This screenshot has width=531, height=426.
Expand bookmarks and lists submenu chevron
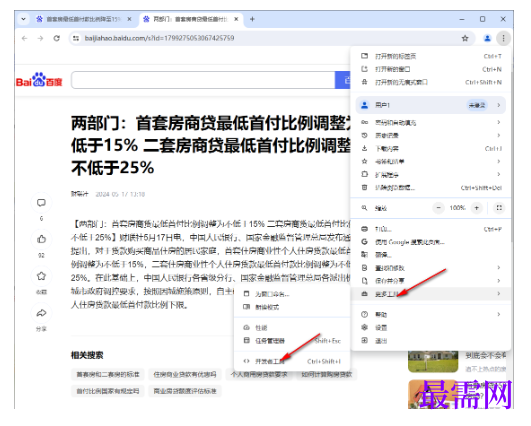pos(498,161)
